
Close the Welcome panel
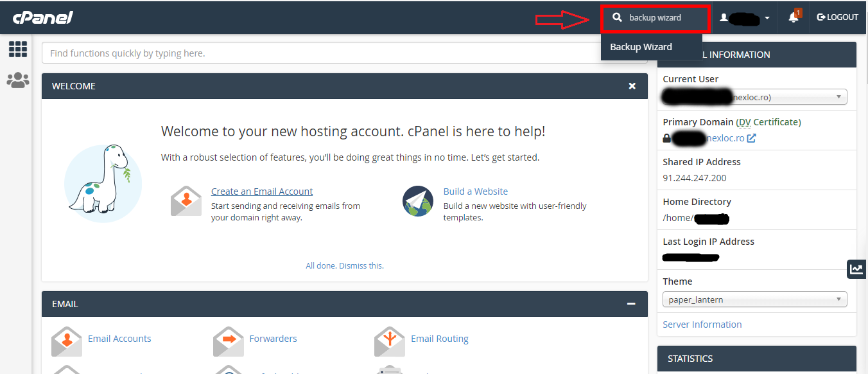(632, 86)
